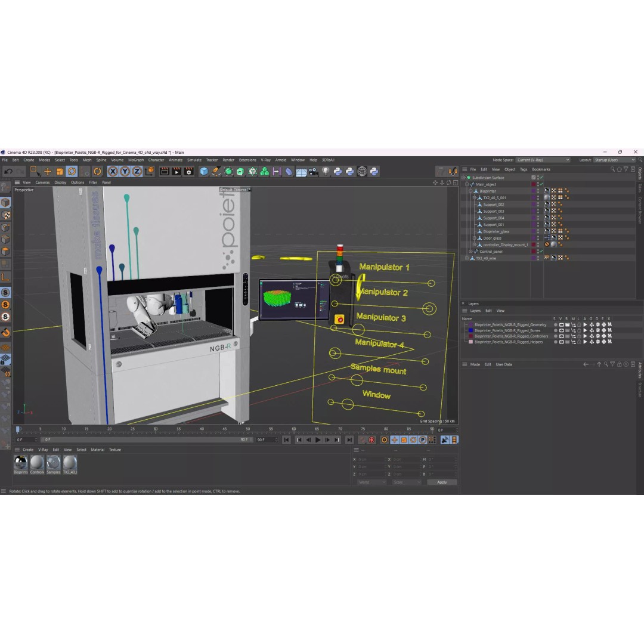Viewport: 644px width, 644px height.
Task: Play the animation forward
Action: pyautogui.click(x=318, y=440)
